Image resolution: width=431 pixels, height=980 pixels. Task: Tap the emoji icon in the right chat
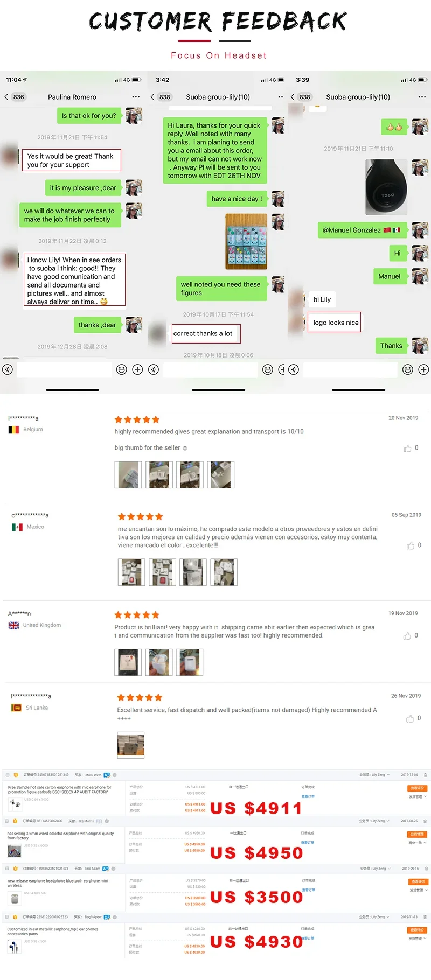[x=408, y=369]
